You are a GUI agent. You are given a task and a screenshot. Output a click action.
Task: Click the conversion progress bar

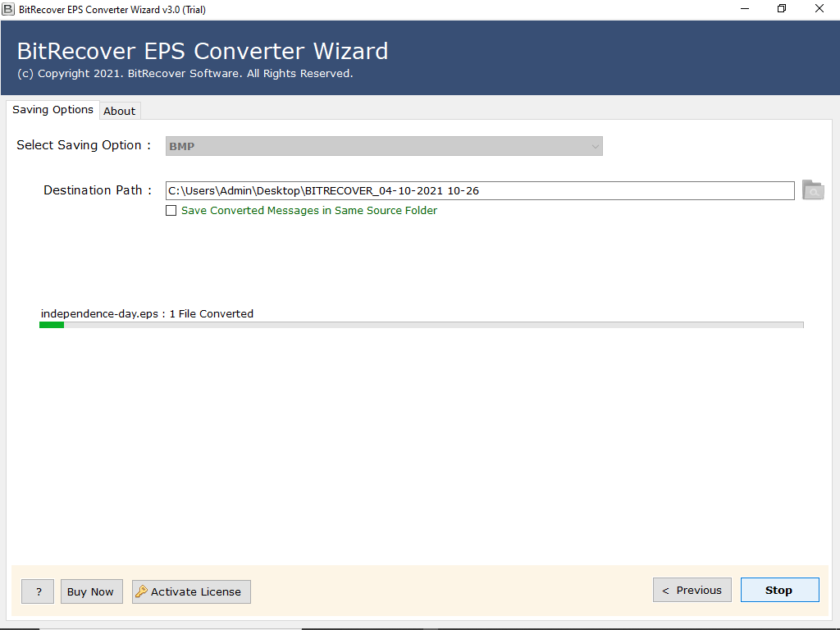tap(421, 325)
